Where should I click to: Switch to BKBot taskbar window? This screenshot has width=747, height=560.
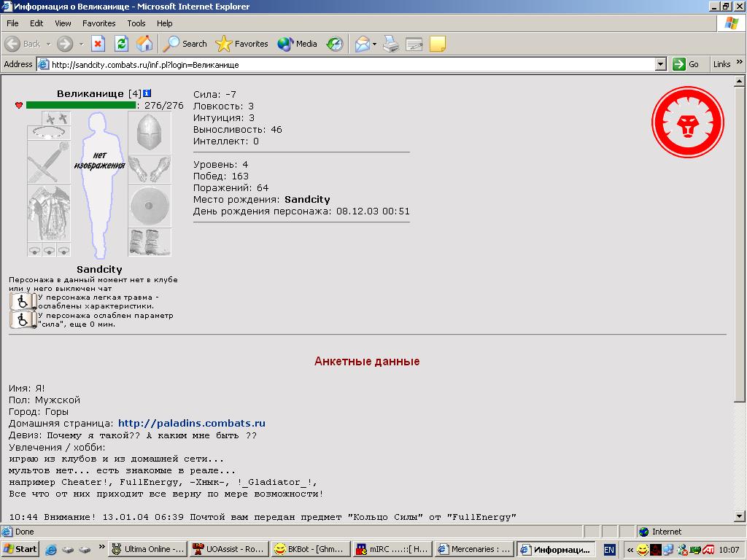click(x=311, y=549)
